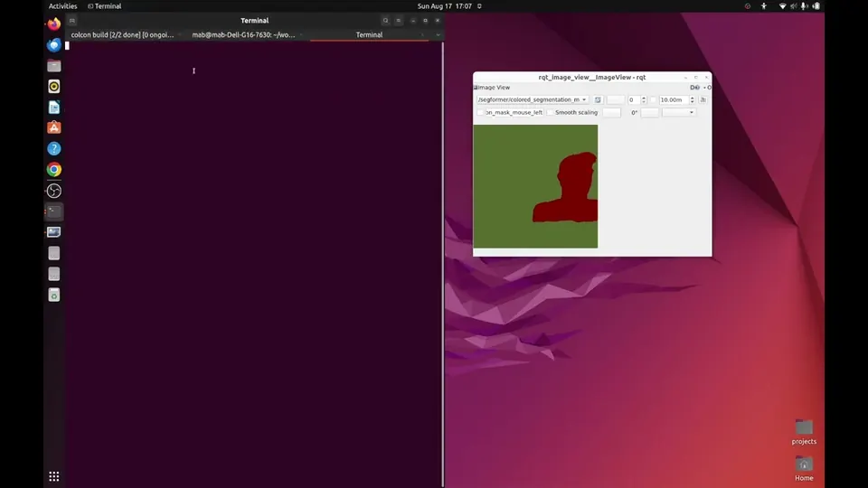Open Rhythmbox music player from the dock
This screenshot has width=868, height=488.
click(x=53, y=87)
